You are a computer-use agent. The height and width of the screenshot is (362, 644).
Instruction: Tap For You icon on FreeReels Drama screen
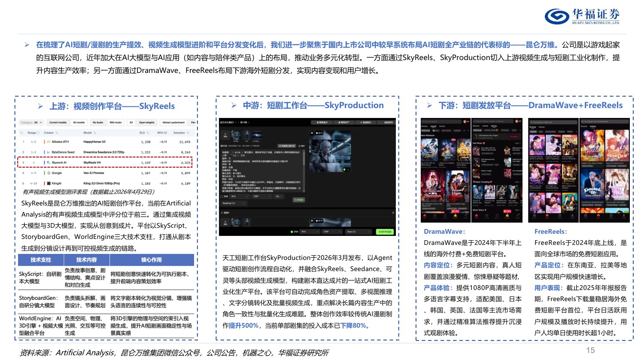[x=535, y=217]
